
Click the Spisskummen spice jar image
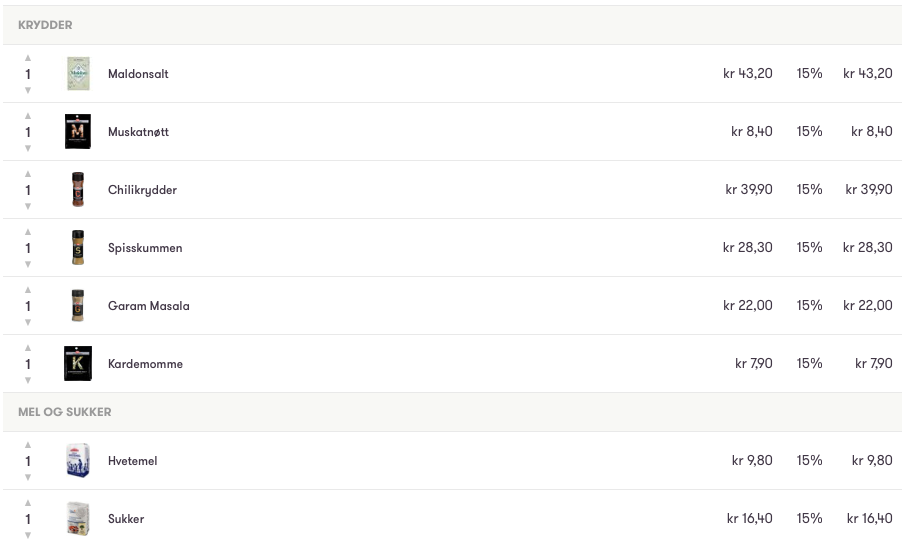[x=78, y=248]
